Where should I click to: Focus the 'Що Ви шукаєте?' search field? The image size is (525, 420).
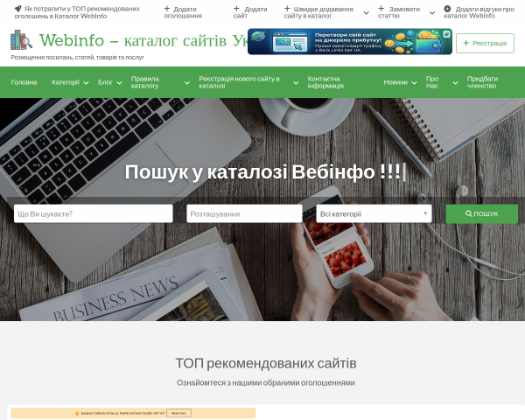coord(93,213)
